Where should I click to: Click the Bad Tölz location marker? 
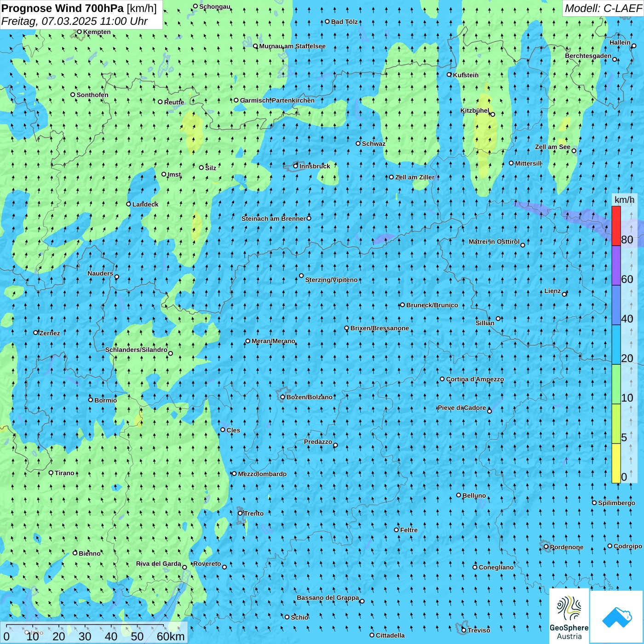pos(328,22)
